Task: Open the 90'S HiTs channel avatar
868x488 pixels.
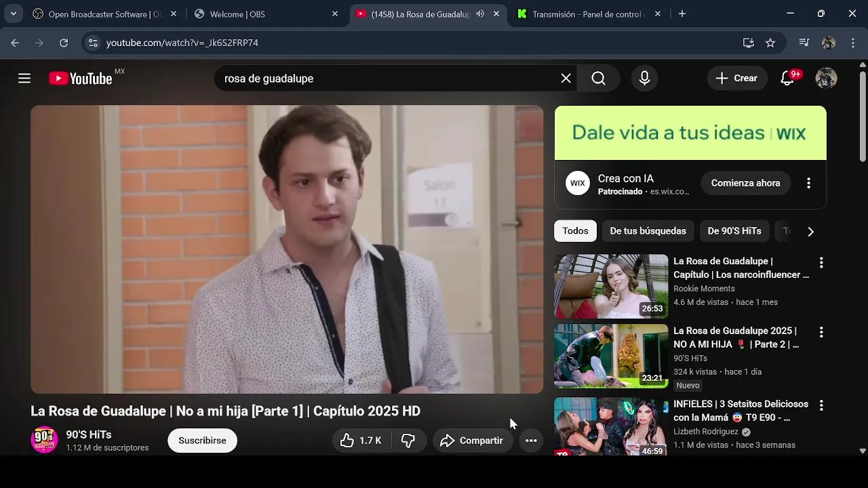Action: click(x=44, y=440)
